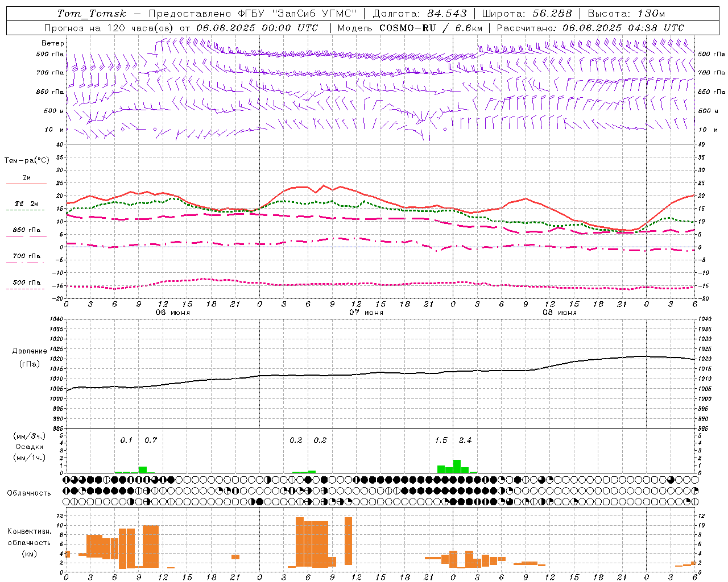This screenshot has height=582, width=728.
Task: Click the Тем-ра(°C) temperature panel label
Action: pyautogui.click(x=27, y=161)
